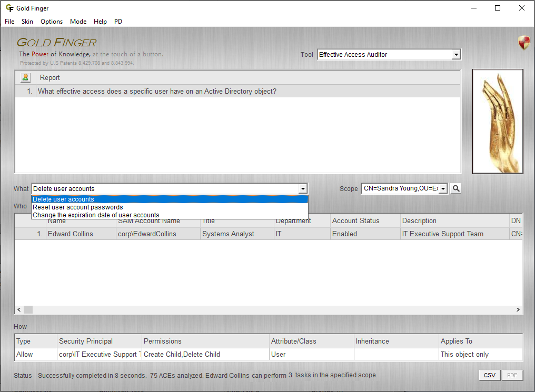The image size is (535, 392).
Task: Click the Systems Analyst title cell
Action: pos(237,234)
